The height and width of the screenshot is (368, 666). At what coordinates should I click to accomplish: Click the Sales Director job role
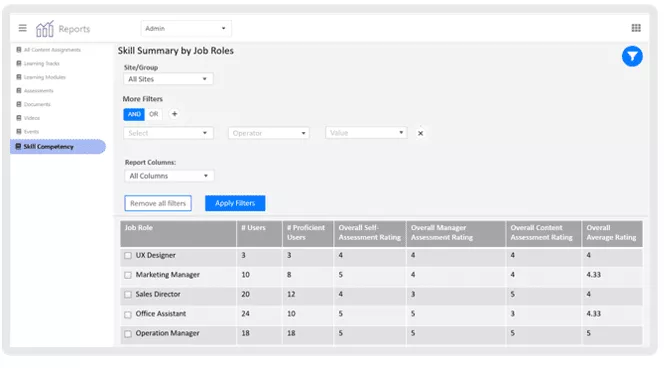158,294
